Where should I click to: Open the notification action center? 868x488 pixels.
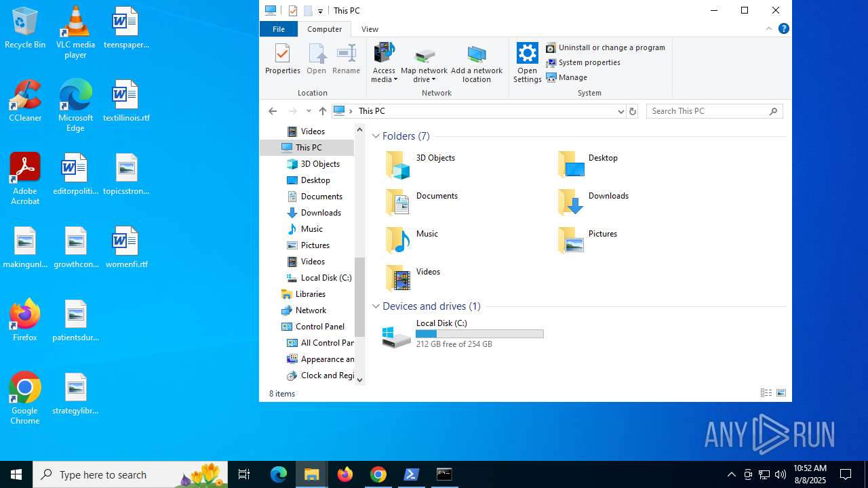click(x=846, y=474)
